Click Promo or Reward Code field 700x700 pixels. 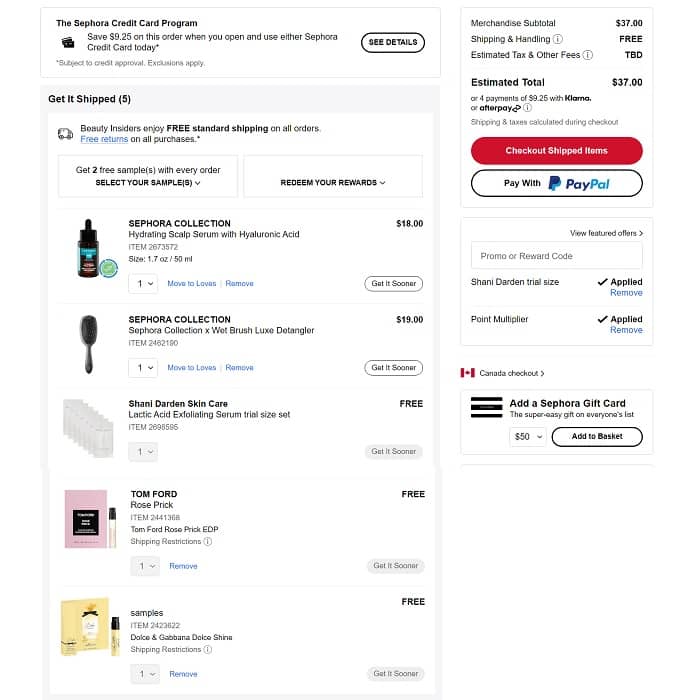click(556, 256)
